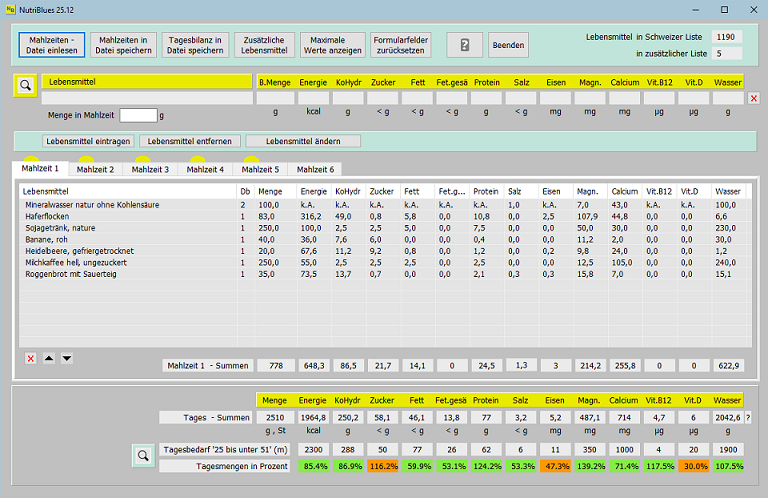Viewport: 768px width, 498px height.
Task: Click the daily requirement magnifier icon
Action: (143, 456)
